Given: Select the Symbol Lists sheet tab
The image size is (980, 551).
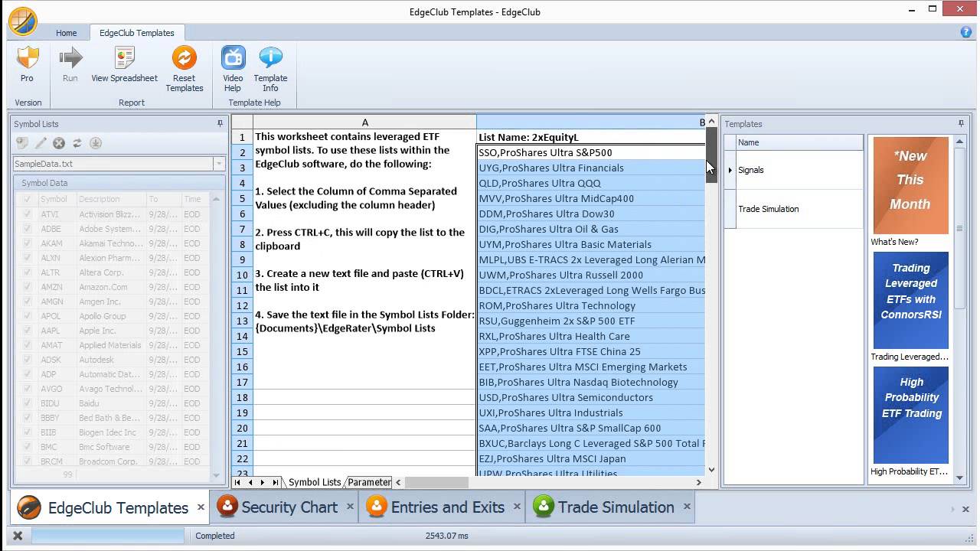Looking at the screenshot, I should coord(315,482).
